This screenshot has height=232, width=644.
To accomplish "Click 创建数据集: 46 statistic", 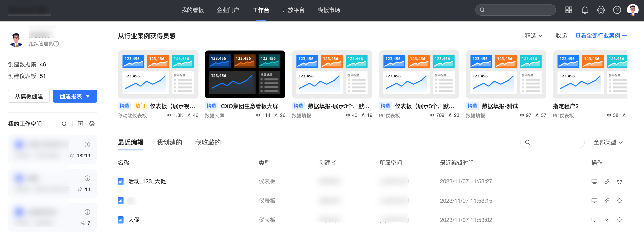I will coord(27,64).
